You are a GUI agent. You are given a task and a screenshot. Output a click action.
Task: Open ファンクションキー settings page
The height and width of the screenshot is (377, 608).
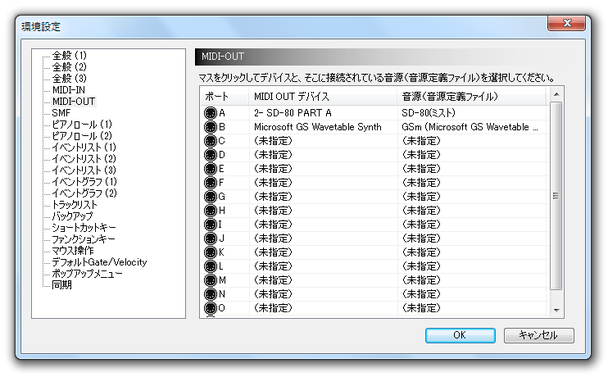tap(83, 239)
